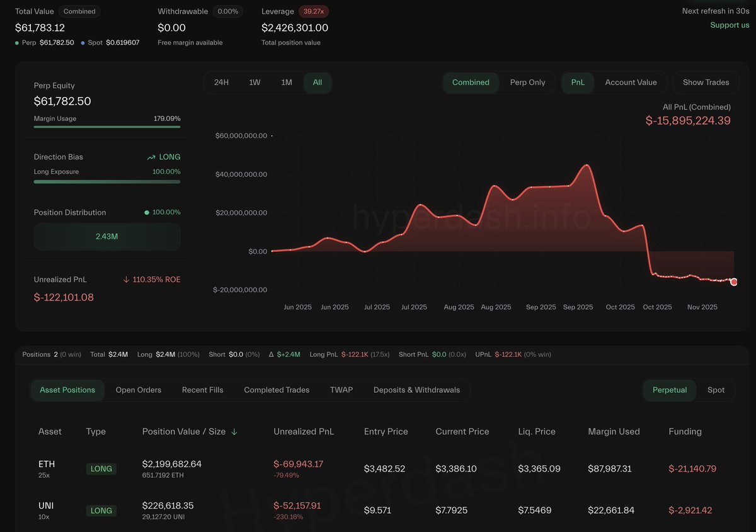
Task: Open the Open Orders tab
Action: [x=139, y=390]
